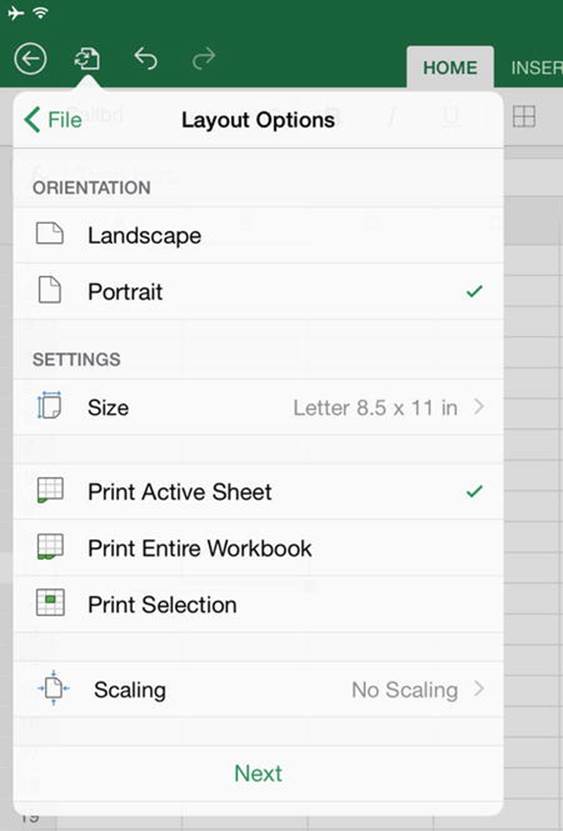Select the Print Selection label
Image resolution: width=563 pixels, height=831 pixels.
tap(162, 605)
